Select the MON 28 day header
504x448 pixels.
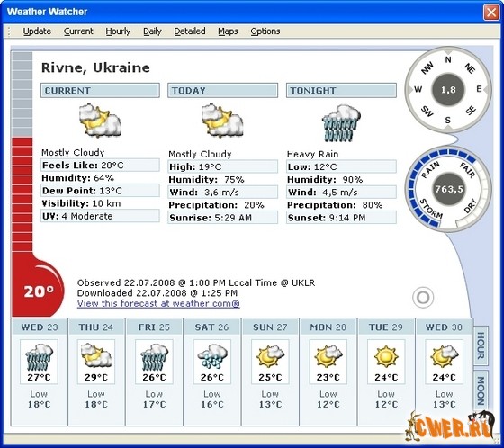(x=328, y=327)
